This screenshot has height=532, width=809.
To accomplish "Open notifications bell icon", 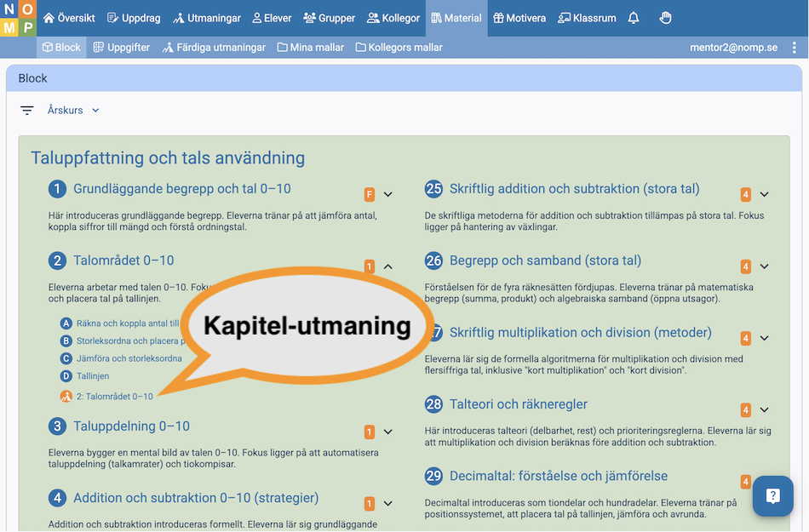I will point(634,18).
